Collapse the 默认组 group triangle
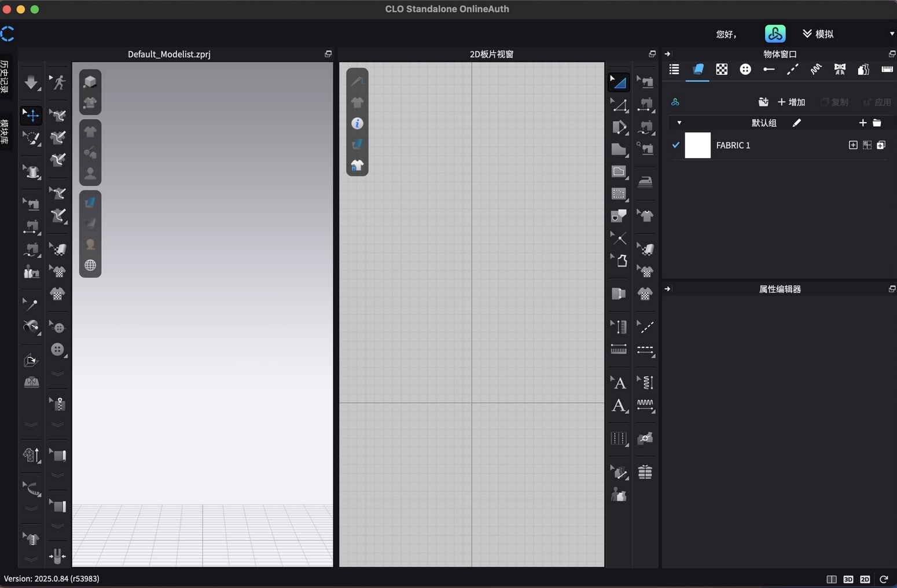Image resolution: width=897 pixels, height=588 pixels. tap(679, 123)
